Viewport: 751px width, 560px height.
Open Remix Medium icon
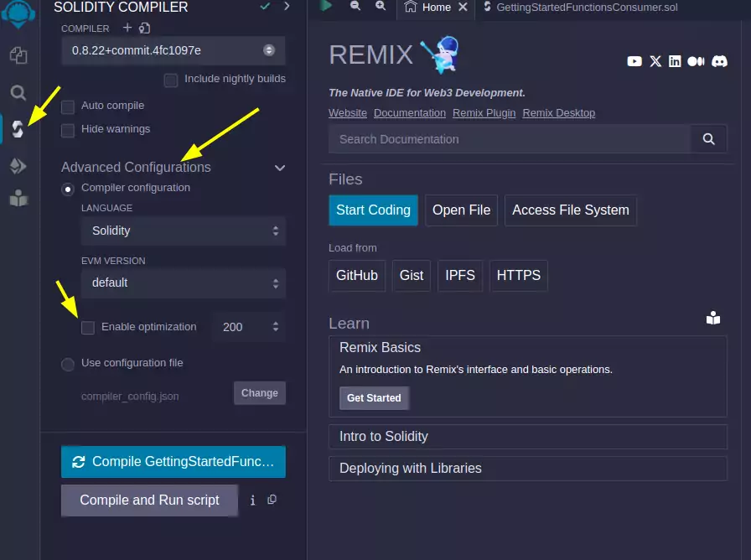(696, 61)
